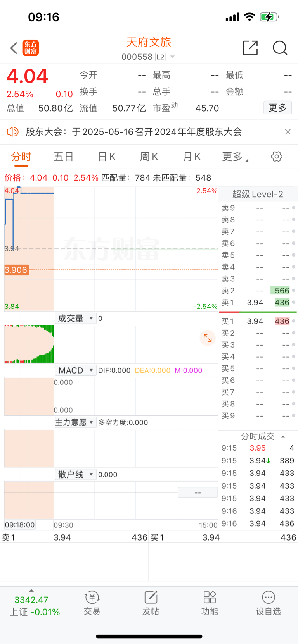The height and width of the screenshot is (644, 298).
Task: Switch to the 月K chart tab
Action: [192, 157]
